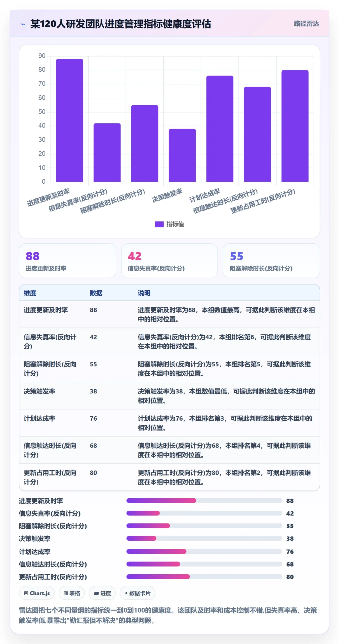
Task: Click the 更新占用工时(反向计分) bar in the chart
Action: [295, 126]
